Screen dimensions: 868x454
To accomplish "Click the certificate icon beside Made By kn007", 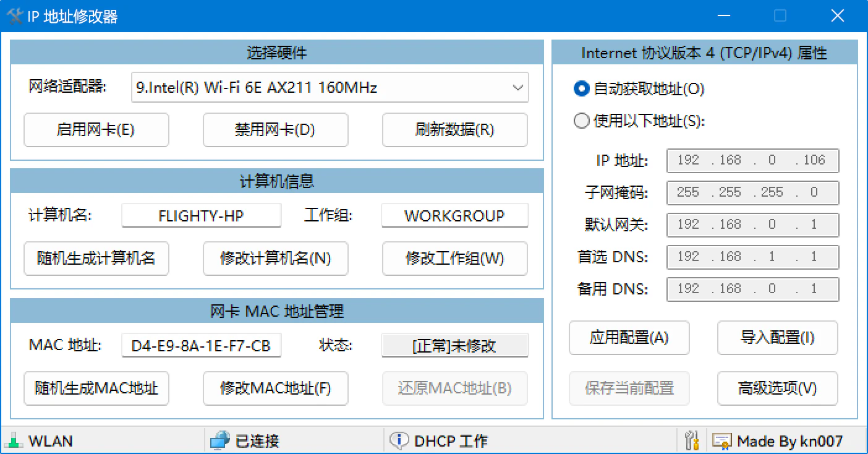I will (721, 442).
